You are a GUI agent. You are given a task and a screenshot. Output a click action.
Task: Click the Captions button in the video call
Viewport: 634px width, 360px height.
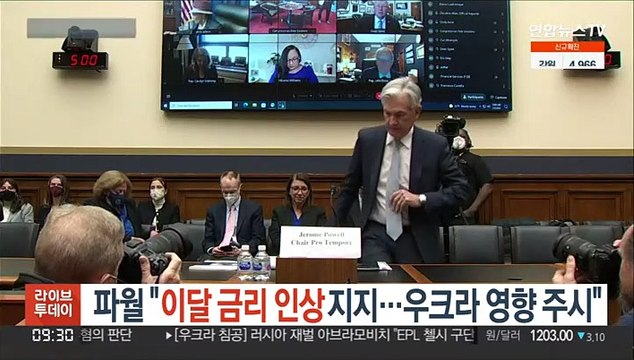(498, 97)
